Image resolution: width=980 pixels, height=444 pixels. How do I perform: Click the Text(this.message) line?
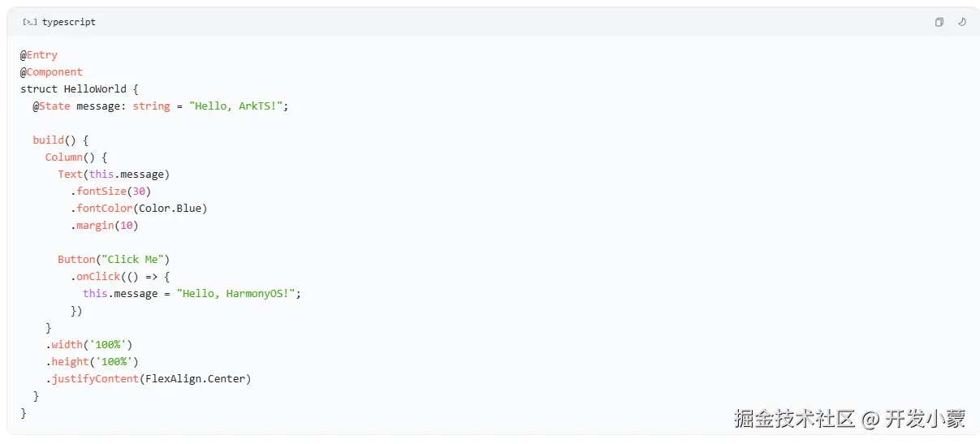pyautogui.click(x=114, y=174)
